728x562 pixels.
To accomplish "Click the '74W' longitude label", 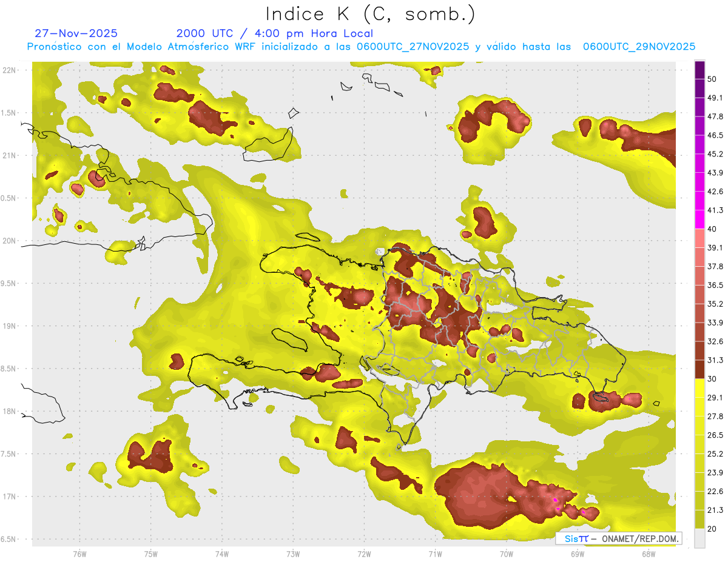I will (222, 553).
